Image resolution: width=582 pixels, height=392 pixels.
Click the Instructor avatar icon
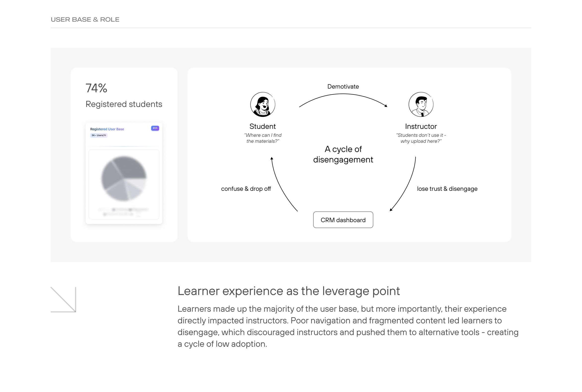pyautogui.click(x=421, y=104)
